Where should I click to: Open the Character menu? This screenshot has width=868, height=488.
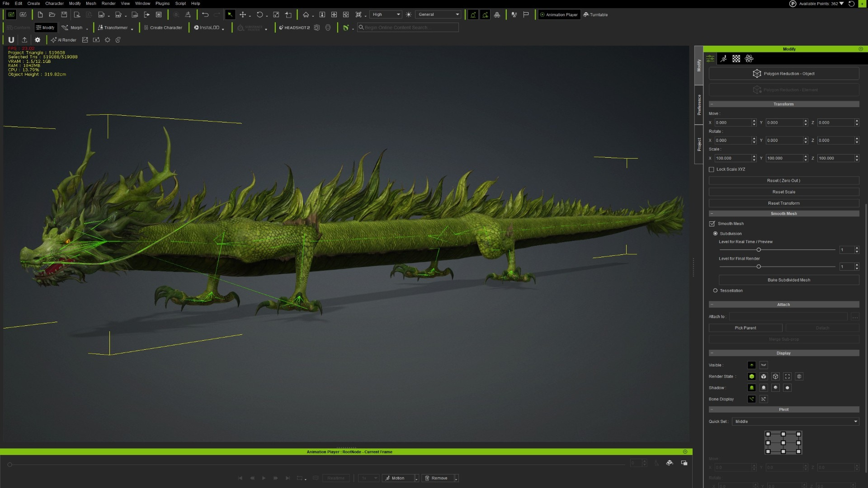point(54,3)
